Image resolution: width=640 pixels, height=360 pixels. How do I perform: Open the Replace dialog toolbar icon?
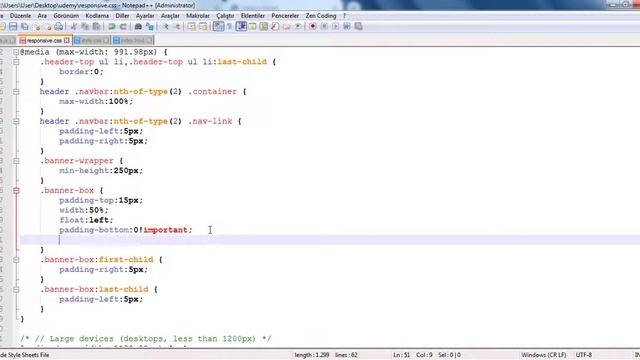pyautogui.click(x=150, y=27)
